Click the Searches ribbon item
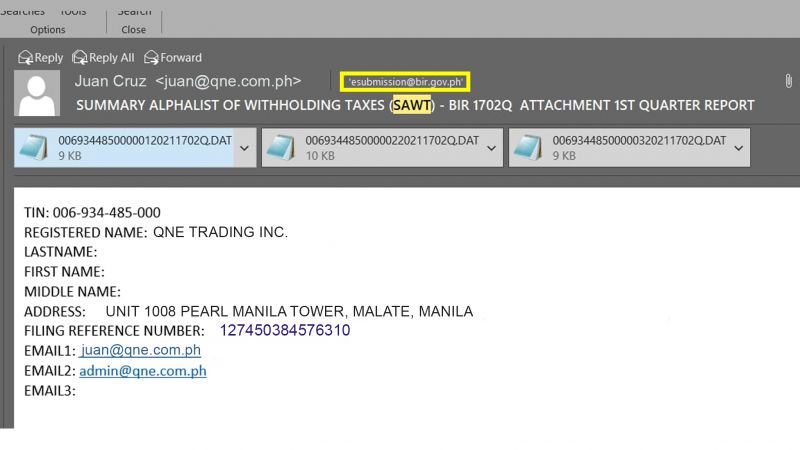The image size is (800, 450). (22, 11)
